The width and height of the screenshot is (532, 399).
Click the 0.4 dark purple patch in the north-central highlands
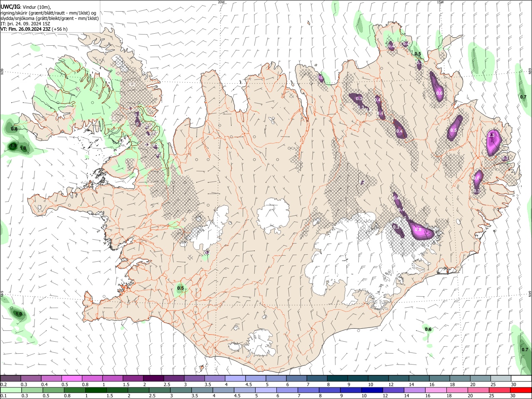pos(400,129)
